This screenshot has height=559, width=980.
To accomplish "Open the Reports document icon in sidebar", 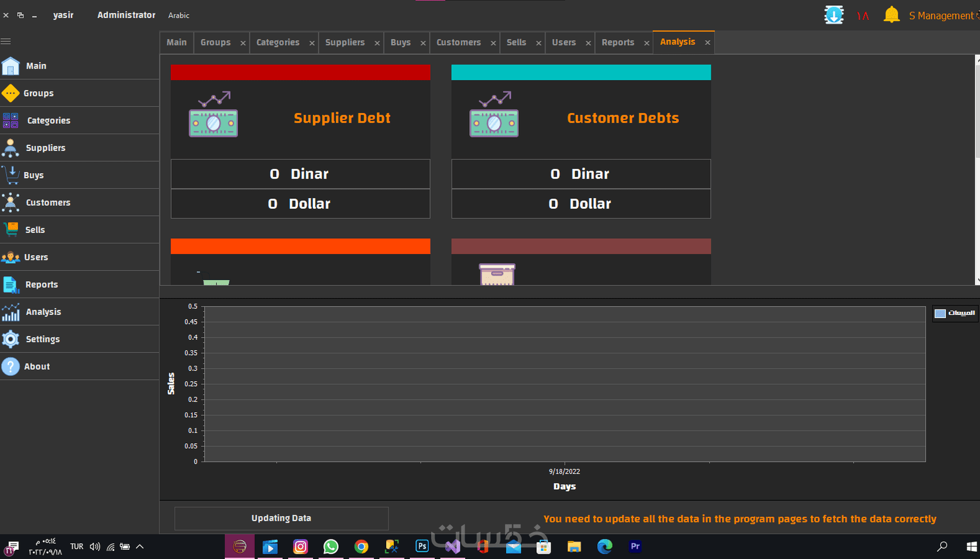I will [x=10, y=284].
